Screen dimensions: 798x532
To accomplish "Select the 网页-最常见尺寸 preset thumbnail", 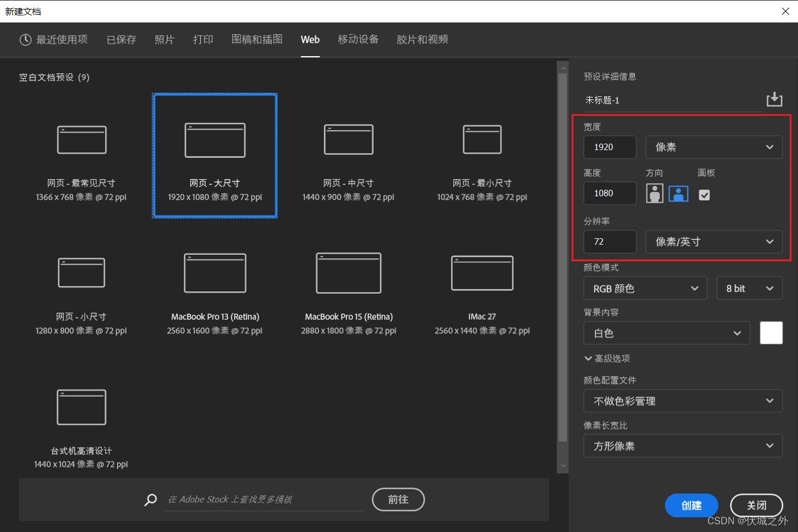I will pyautogui.click(x=82, y=140).
